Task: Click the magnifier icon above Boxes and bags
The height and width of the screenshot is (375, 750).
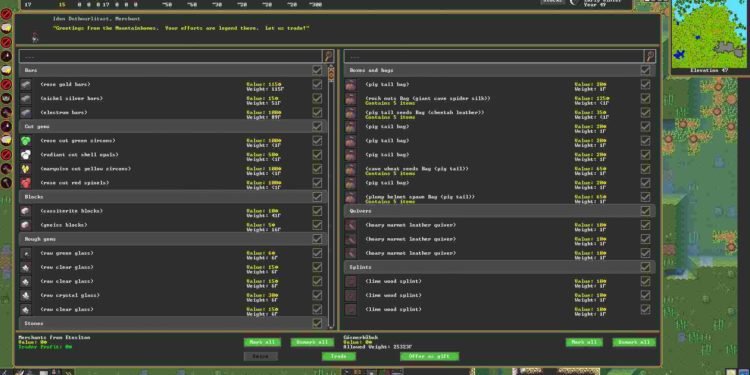Action: point(650,56)
